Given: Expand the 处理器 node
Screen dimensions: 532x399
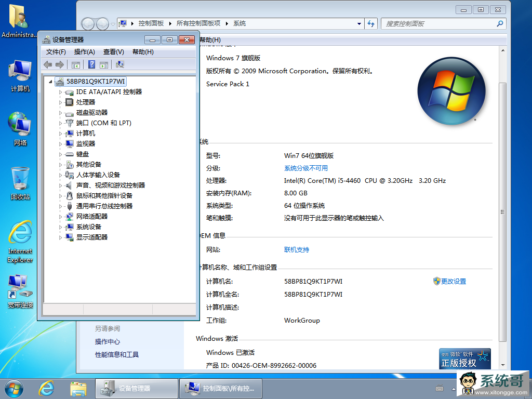Looking at the screenshot, I should click(61, 102).
